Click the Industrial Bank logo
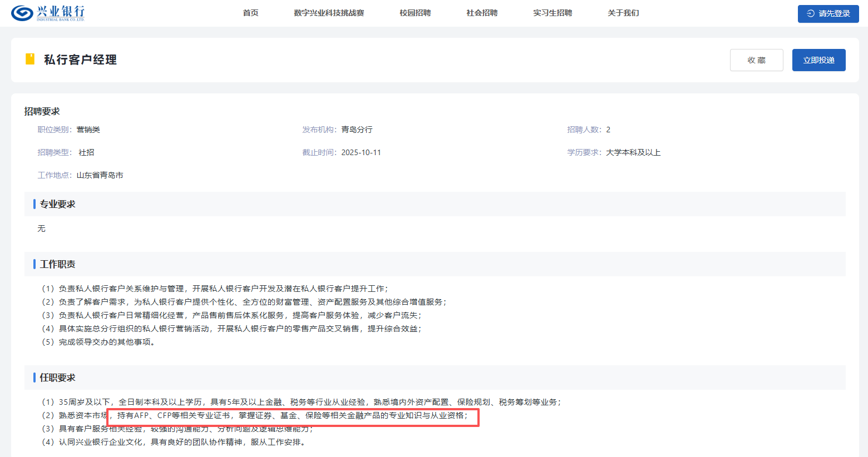868x457 pixels. 48,13
